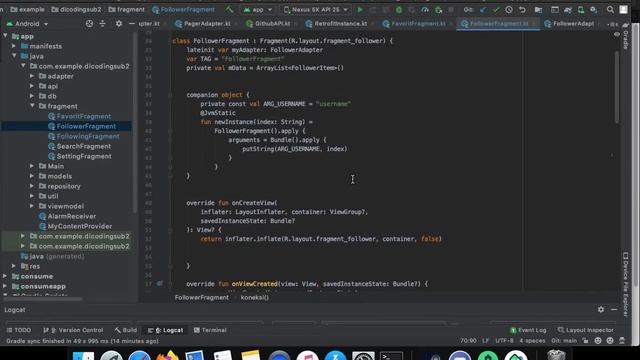The height and width of the screenshot is (360, 640).
Task: Toggle the inspections eye icon in editor
Action: [617, 35]
